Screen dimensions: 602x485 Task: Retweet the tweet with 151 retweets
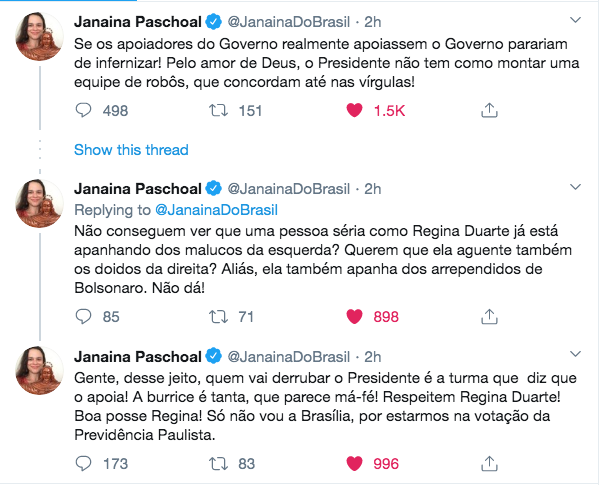click(217, 111)
